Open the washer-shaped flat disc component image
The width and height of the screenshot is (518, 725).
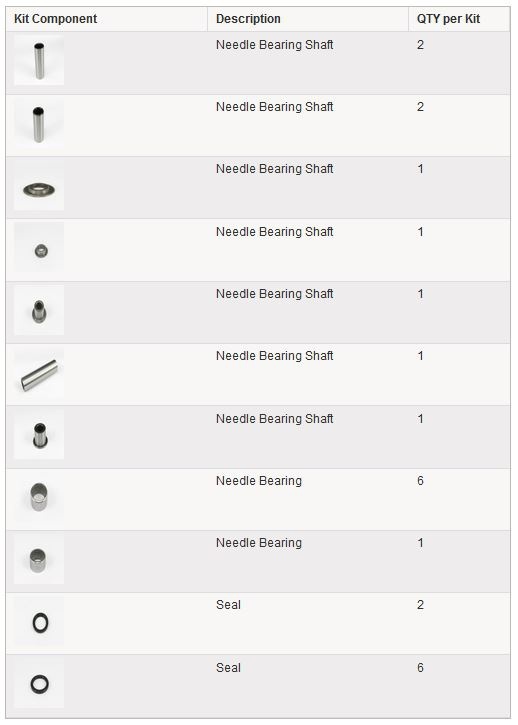(39, 185)
